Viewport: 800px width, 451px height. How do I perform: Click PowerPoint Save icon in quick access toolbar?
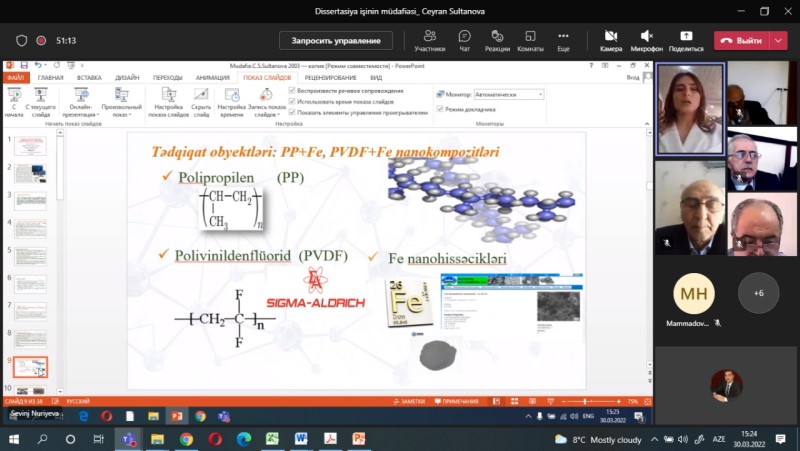tap(24, 65)
